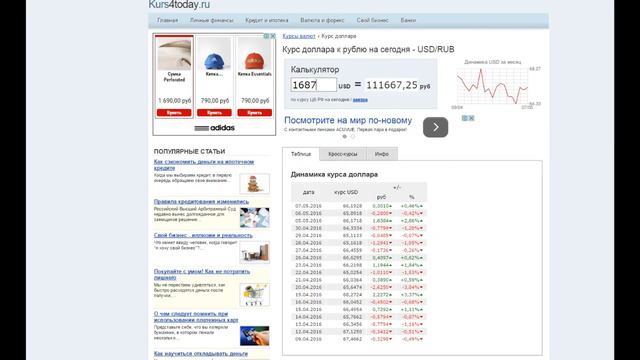The width and height of the screenshot is (640, 360).
Task: Select the 12.04.2016 date row
Action: point(359,332)
